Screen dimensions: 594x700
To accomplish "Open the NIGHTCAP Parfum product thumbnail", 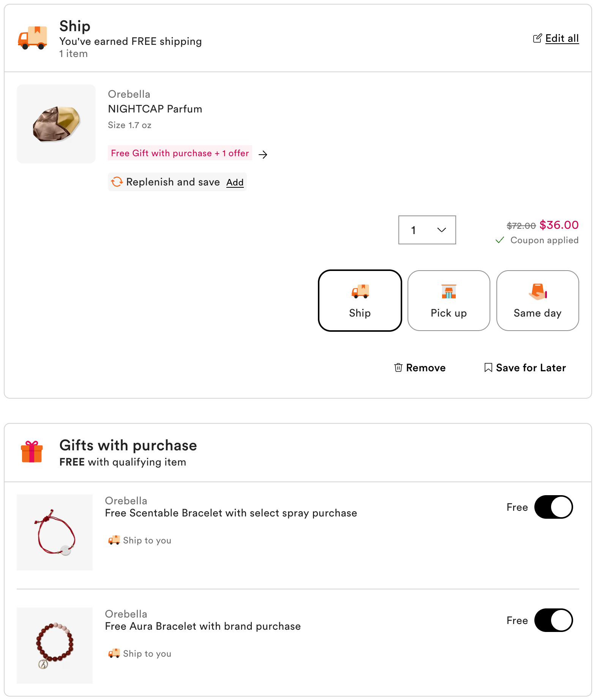I will coord(56,124).
